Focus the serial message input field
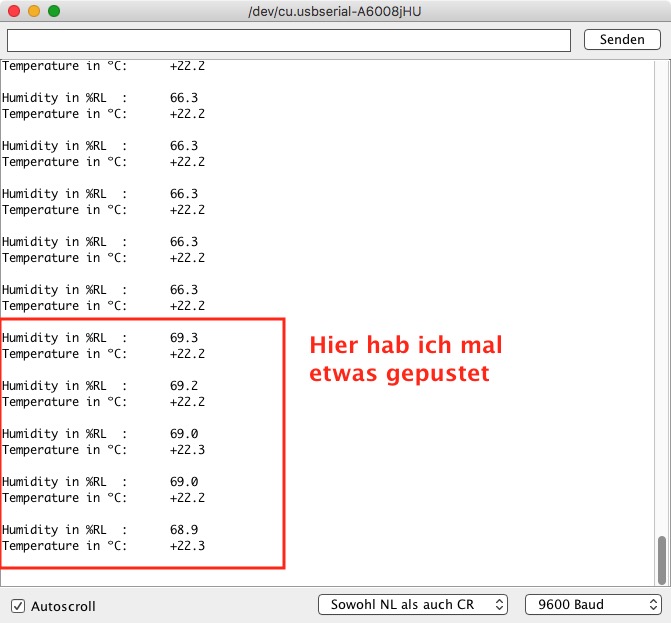The image size is (671, 623). pyautogui.click(x=289, y=41)
